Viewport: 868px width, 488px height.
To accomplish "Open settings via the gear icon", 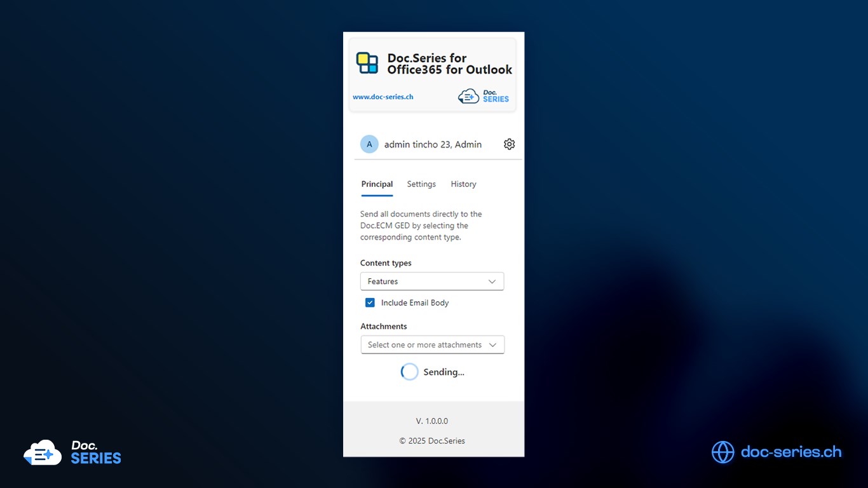I will (x=509, y=144).
